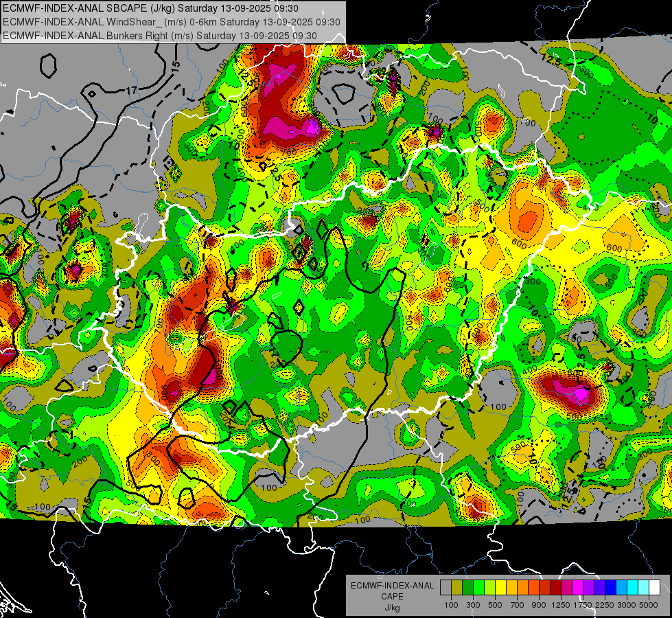This screenshot has height=618, width=672.
Task: Click the gray legend swatch below 100
Action: (x=445, y=587)
